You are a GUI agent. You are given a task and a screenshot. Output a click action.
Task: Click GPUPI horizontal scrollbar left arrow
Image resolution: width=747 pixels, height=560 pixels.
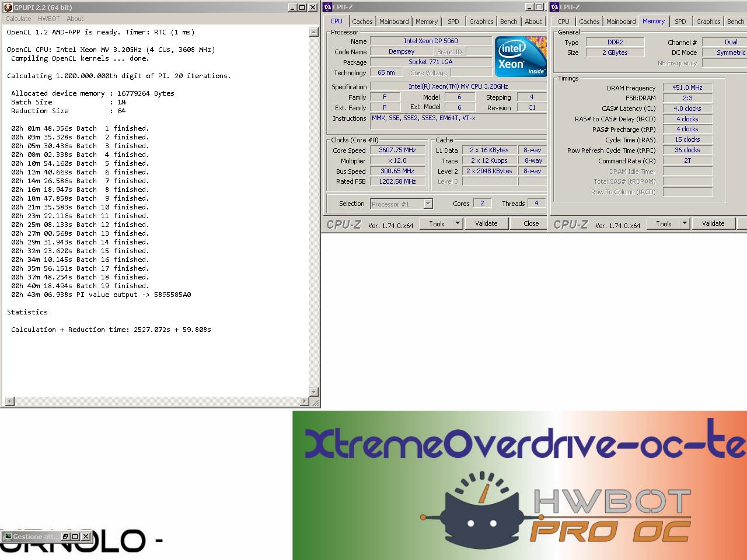(x=9, y=401)
